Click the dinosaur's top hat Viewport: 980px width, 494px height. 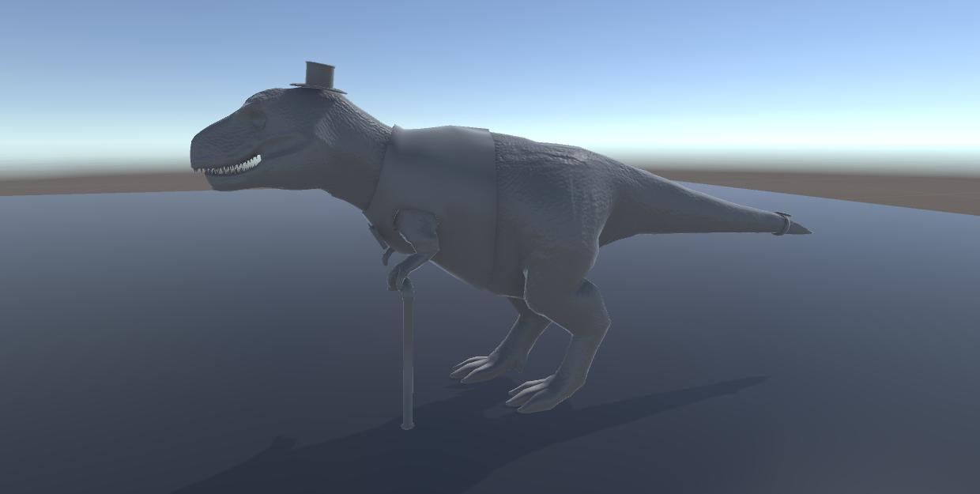click(x=320, y=74)
